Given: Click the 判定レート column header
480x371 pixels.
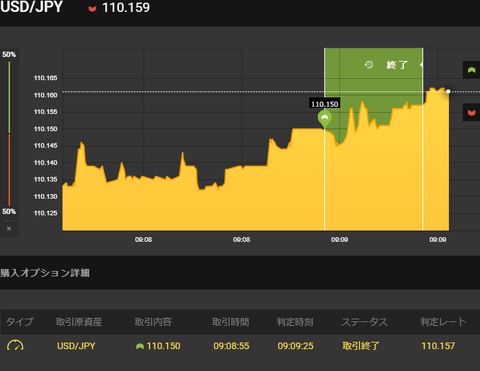Looking at the screenshot, I should [443, 322].
